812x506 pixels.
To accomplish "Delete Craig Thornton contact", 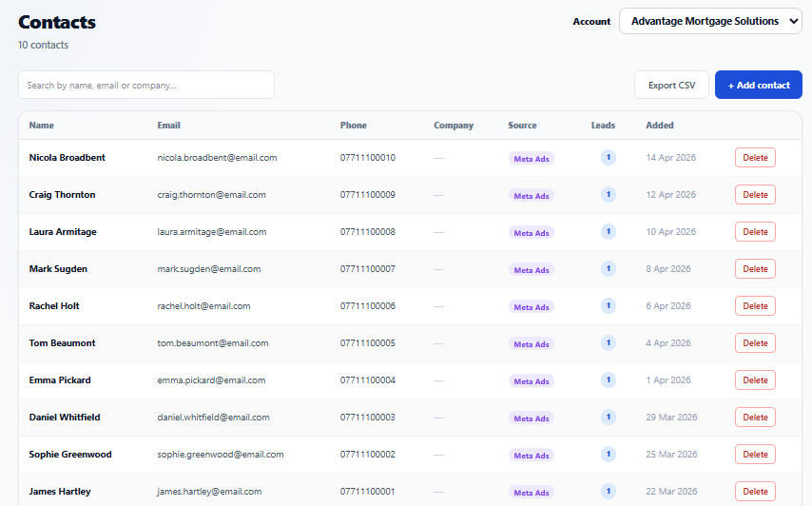I will point(755,195).
